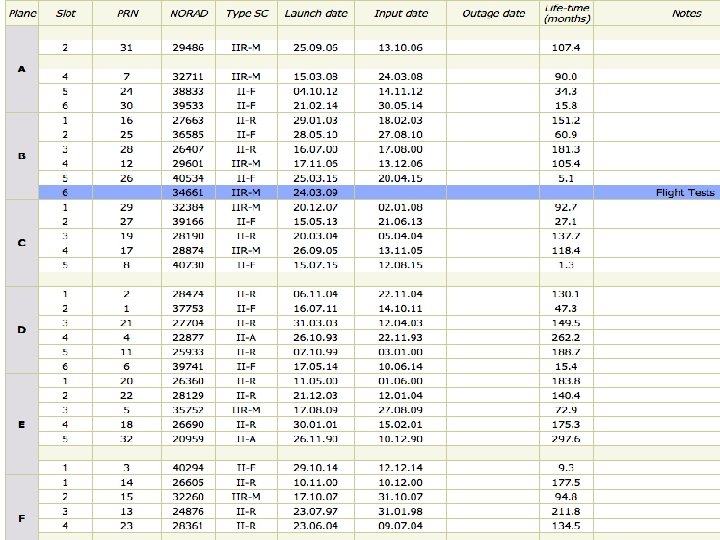720x540 pixels.
Task: Click the Life-time (months) column header
Action: pyautogui.click(x=567, y=13)
